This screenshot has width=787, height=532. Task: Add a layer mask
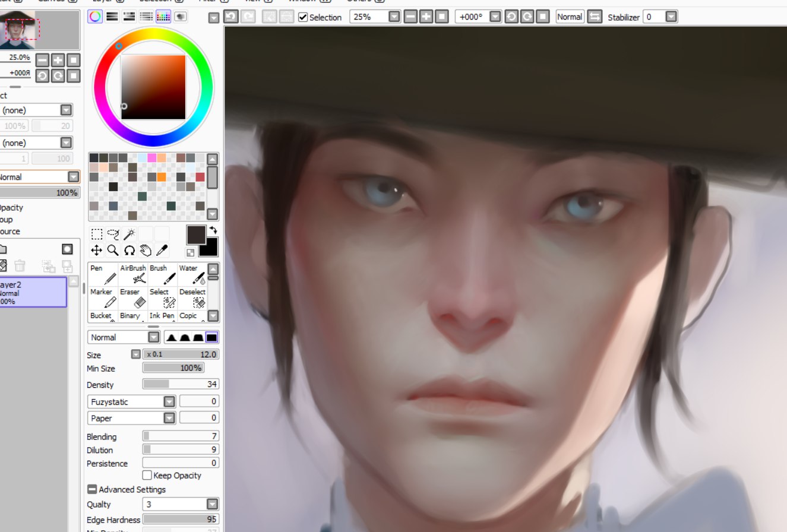(x=67, y=249)
